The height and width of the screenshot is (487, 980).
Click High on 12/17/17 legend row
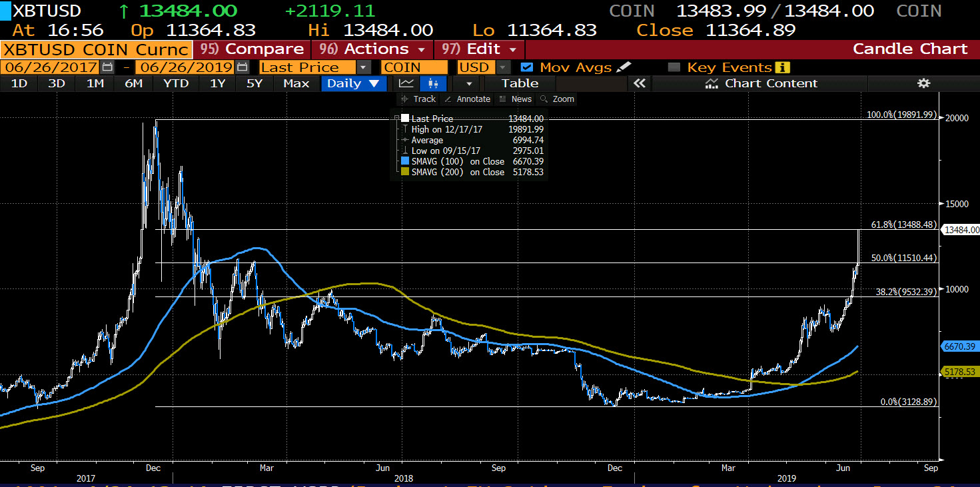473,129
